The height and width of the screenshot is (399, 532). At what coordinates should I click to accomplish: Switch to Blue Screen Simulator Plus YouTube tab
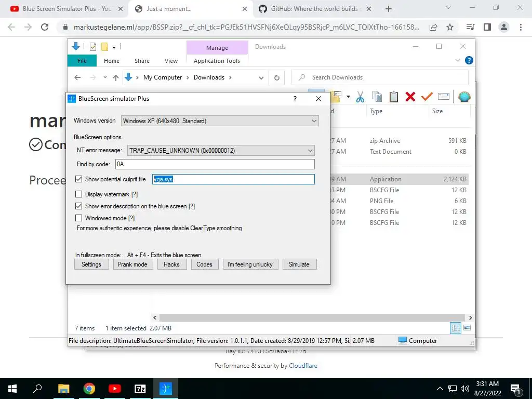(66, 9)
